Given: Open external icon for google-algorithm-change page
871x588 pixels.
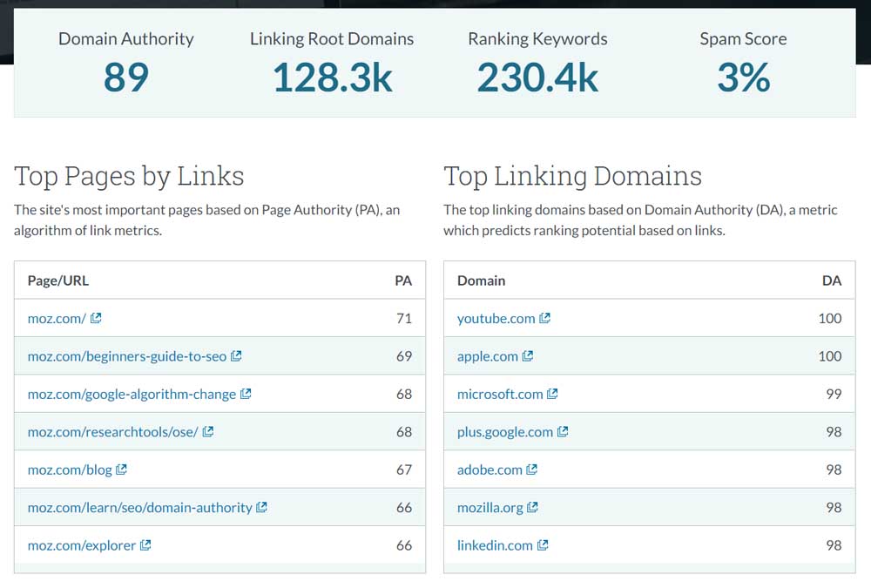Looking at the screenshot, I should (246, 394).
